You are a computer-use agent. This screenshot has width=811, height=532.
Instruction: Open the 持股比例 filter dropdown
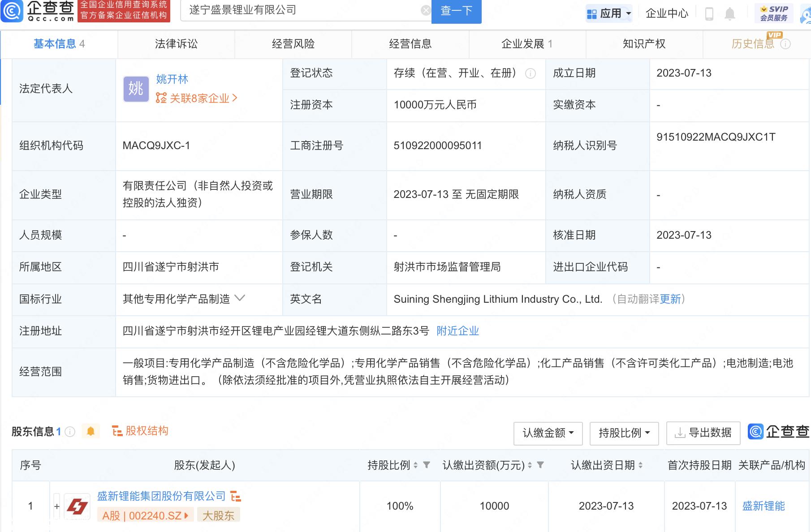(x=624, y=433)
